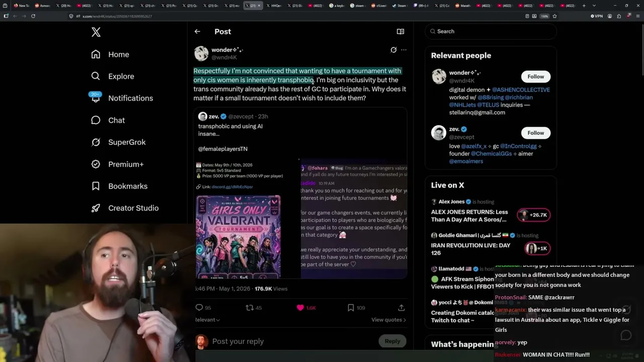This screenshot has width=644, height=362.
Task: Click the @femaleplayersTN mention
Action: pyautogui.click(x=223, y=149)
